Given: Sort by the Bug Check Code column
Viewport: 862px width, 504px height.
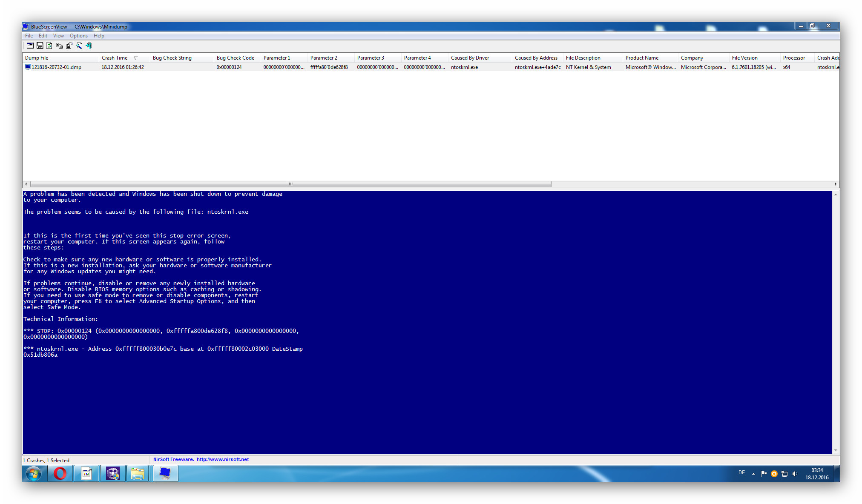Looking at the screenshot, I should (236, 58).
